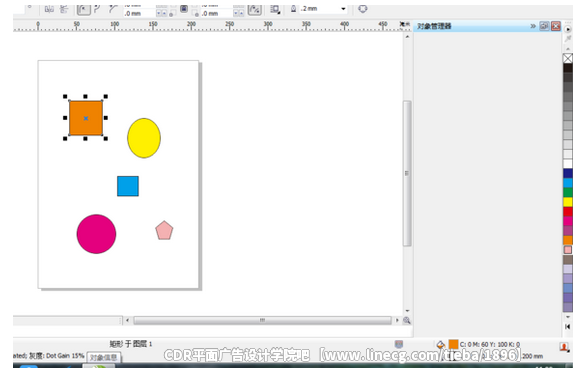Select the orange palette swatch
579x374 pixels.
pos(568,240)
